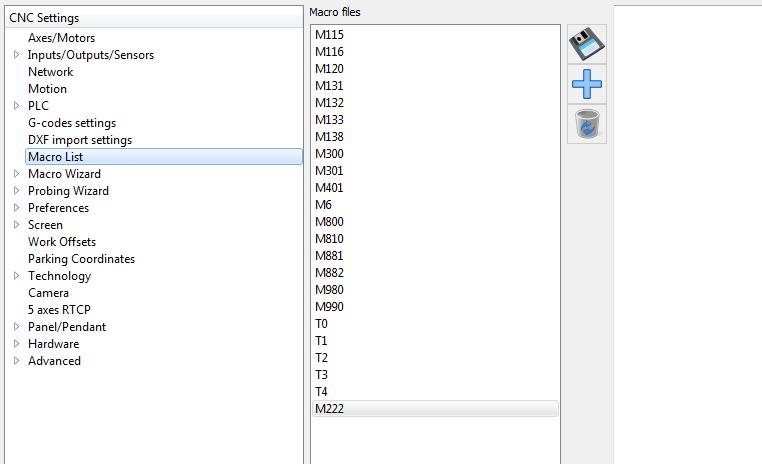Open the Camera settings item
This screenshot has height=464, width=762.
[x=48, y=293]
